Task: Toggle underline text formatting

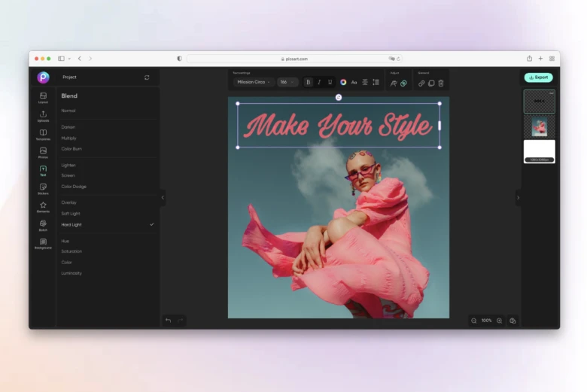Action: pos(330,82)
